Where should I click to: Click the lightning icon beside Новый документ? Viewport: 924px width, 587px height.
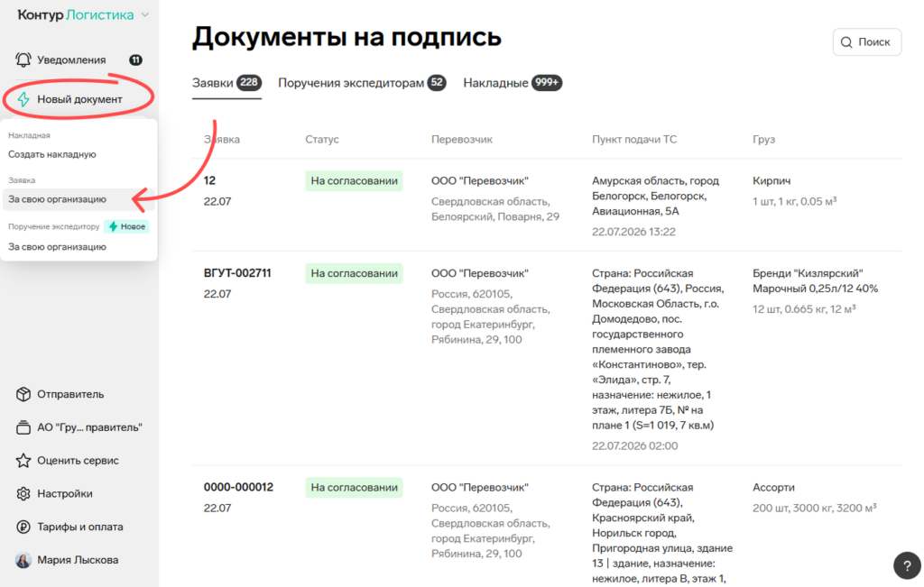point(23,99)
